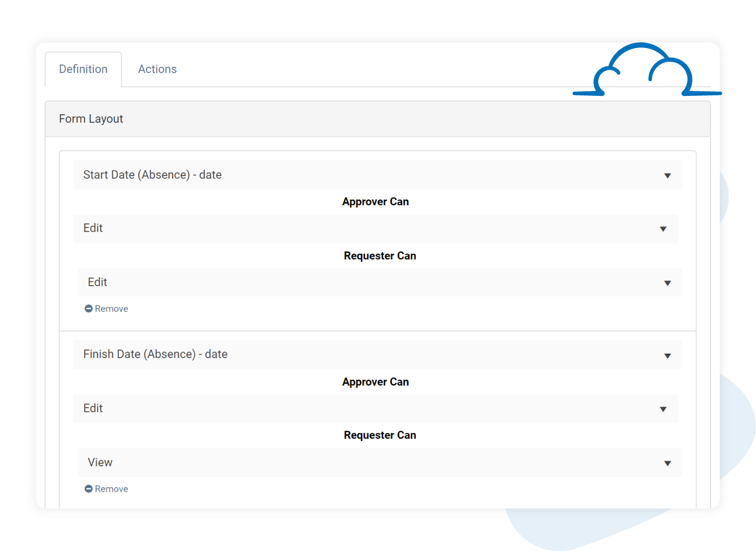
Task: Click the minus icon beside first Remove link
Action: coord(89,308)
